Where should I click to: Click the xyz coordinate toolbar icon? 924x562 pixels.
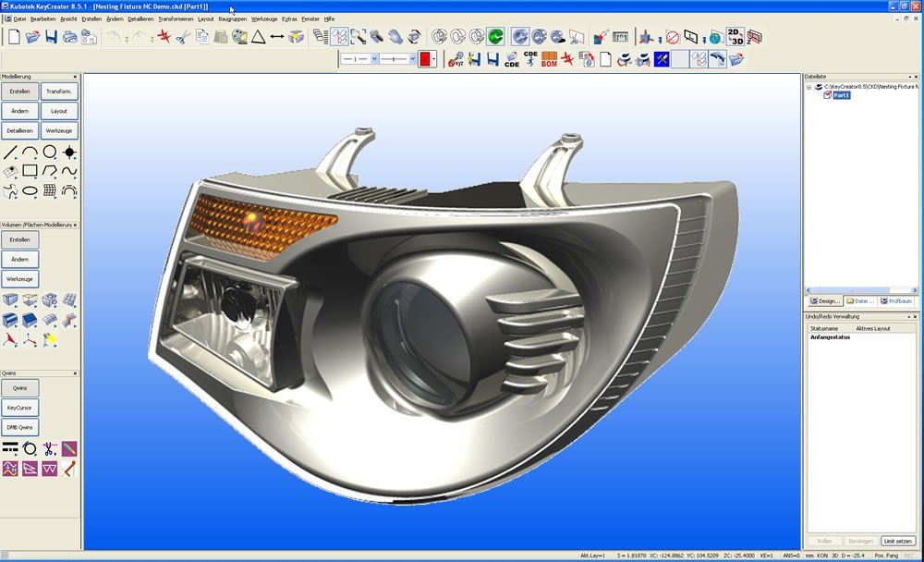(456, 58)
